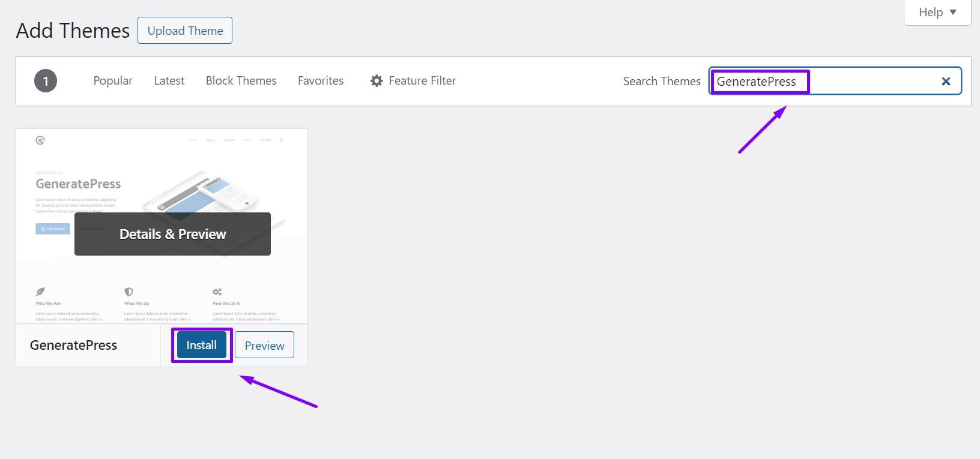
Task: Click the theme count badge showing 1
Action: [46, 81]
